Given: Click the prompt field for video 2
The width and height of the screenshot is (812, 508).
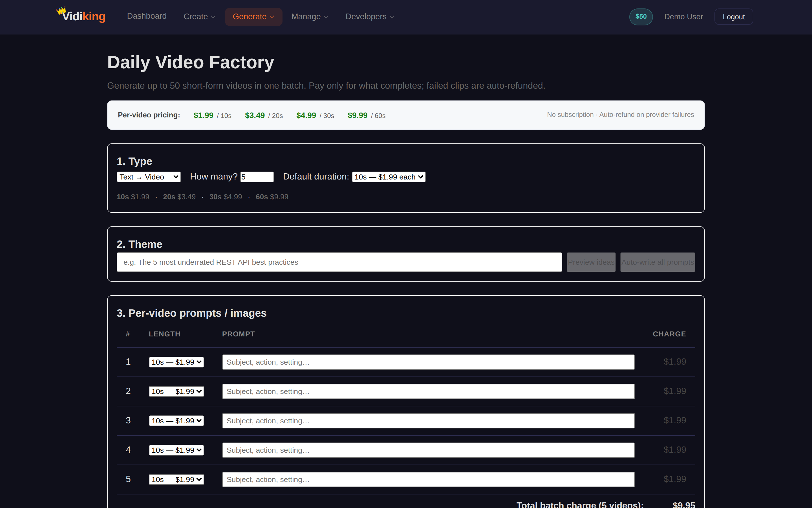Looking at the screenshot, I should 428,391.
